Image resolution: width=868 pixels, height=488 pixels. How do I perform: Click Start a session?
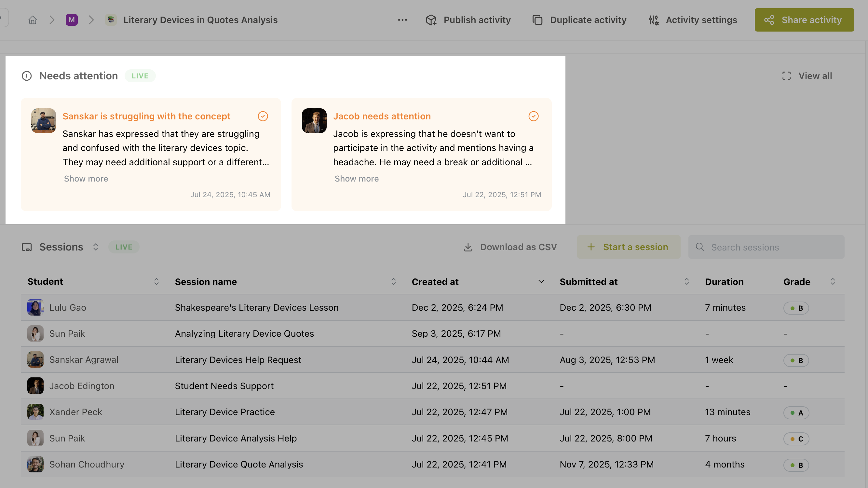[629, 247]
